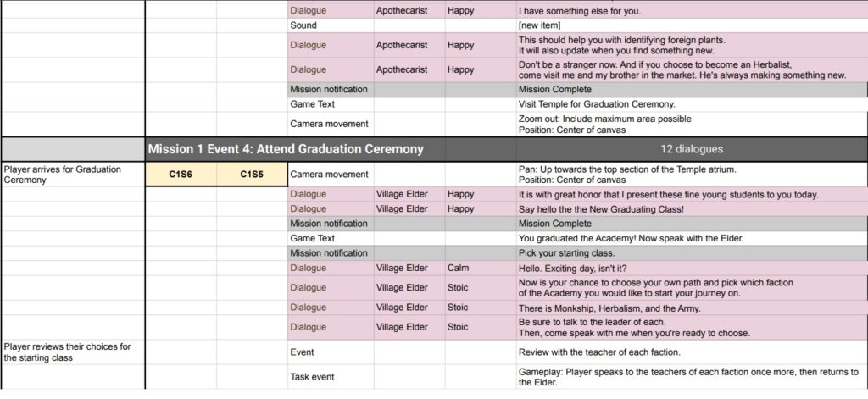Screen dimensions: 868x399
Task: Select "You graduated the Academy!" game text cell
Action: click(x=631, y=238)
